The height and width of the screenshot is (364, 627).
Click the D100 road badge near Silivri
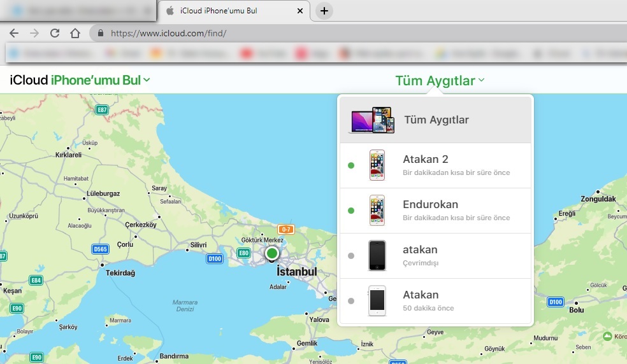[x=215, y=259]
